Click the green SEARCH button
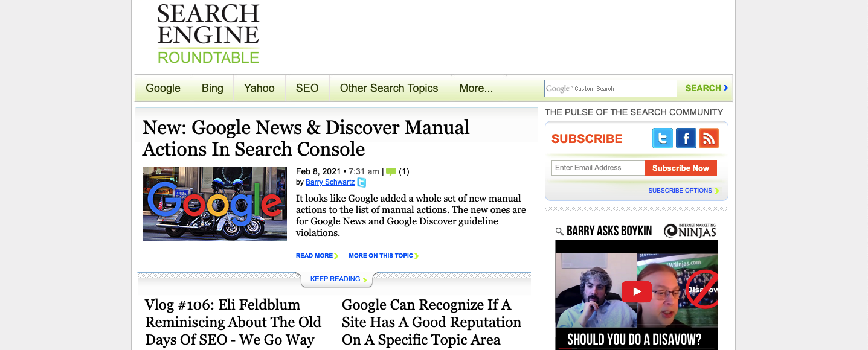This screenshot has height=350, width=868. [707, 88]
